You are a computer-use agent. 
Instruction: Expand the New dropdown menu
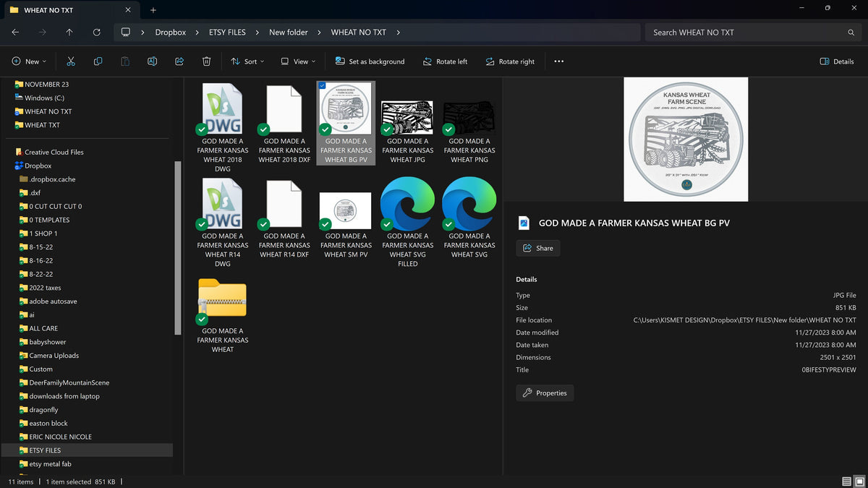click(x=29, y=61)
